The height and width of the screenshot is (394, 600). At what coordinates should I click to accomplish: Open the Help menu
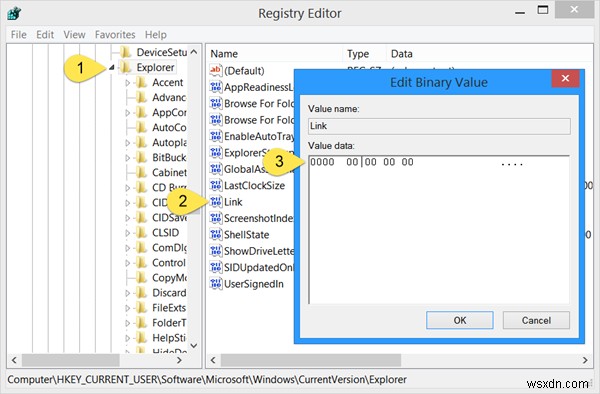coord(155,35)
